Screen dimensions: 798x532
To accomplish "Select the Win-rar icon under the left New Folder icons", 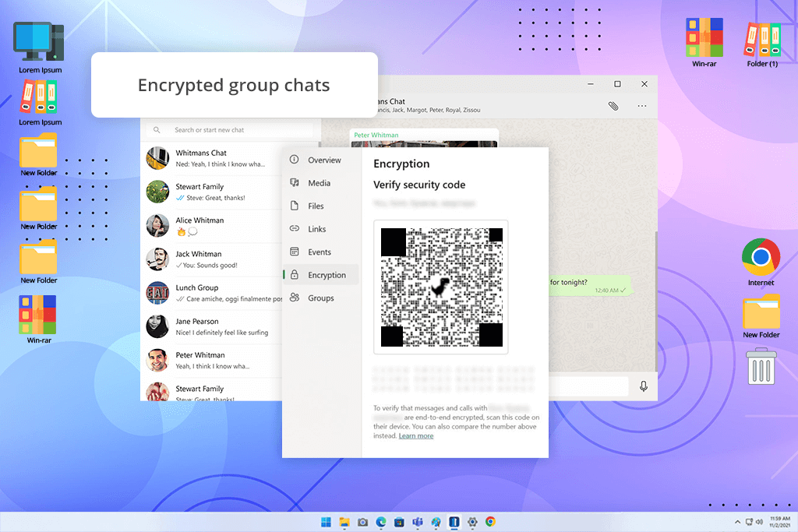I will click(39, 319).
